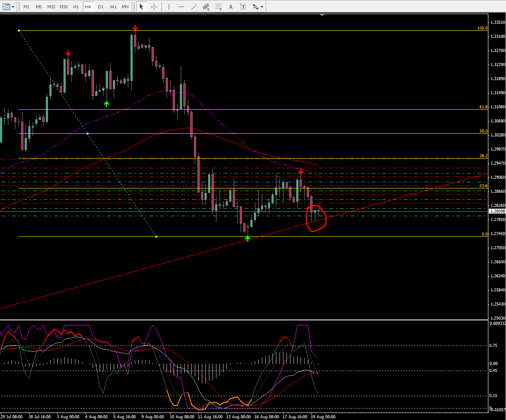This screenshot has width=506, height=420.
Task: Switch to M15 timeframe
Action: click(51, 7)
